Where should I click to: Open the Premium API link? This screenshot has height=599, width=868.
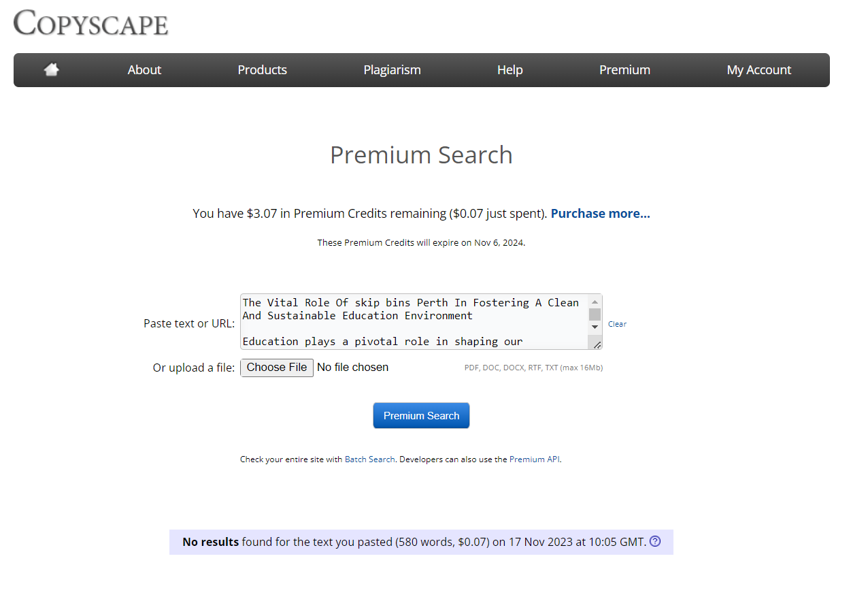click(x=535, y=459)
